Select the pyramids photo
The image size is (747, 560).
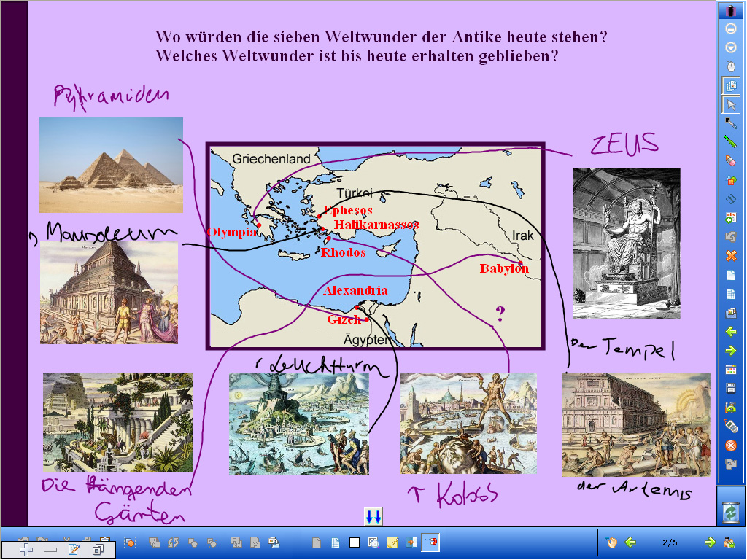point(111,165)
